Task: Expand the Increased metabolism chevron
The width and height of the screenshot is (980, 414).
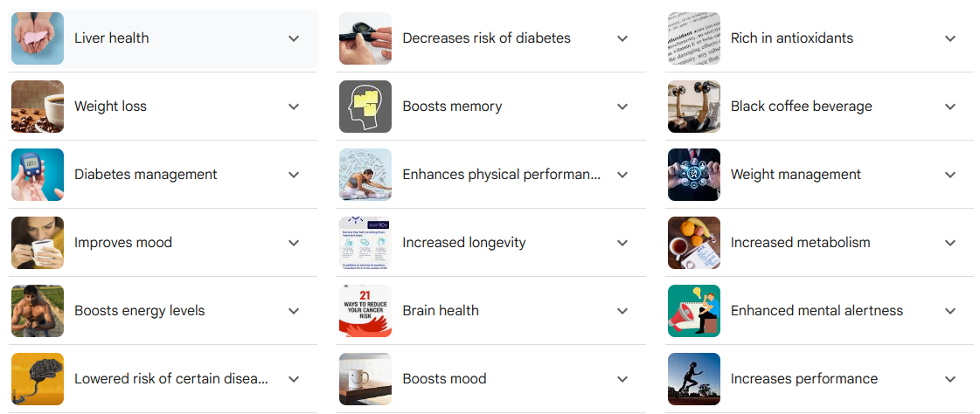Action: pos(950,243)
